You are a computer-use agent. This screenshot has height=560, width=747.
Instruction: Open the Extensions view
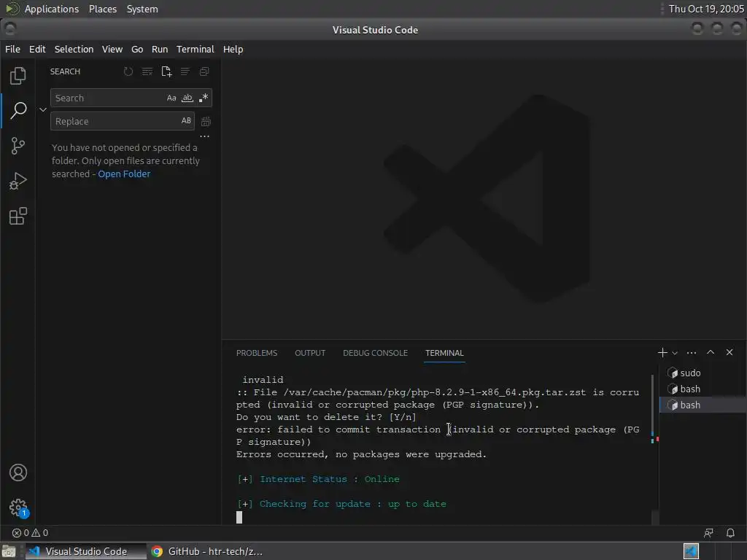(18, 216)
